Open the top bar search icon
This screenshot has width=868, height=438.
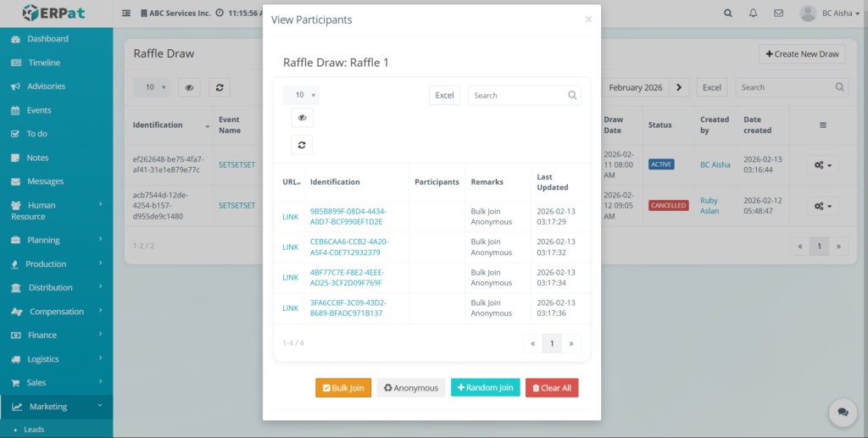coord(728,14)
